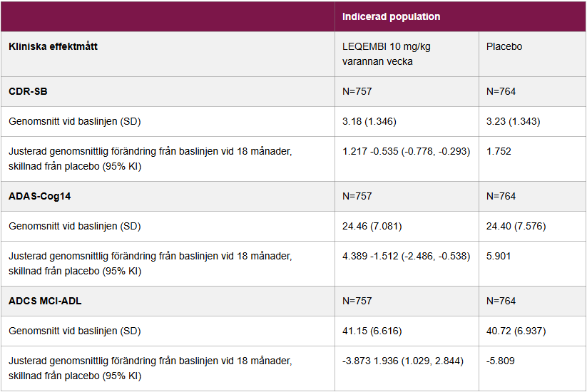Screen dimensions: 587x392
Task: Click the placebo baseline value 3.23 (1.343)
Action: pyautogui.click(x=513, y=122)
